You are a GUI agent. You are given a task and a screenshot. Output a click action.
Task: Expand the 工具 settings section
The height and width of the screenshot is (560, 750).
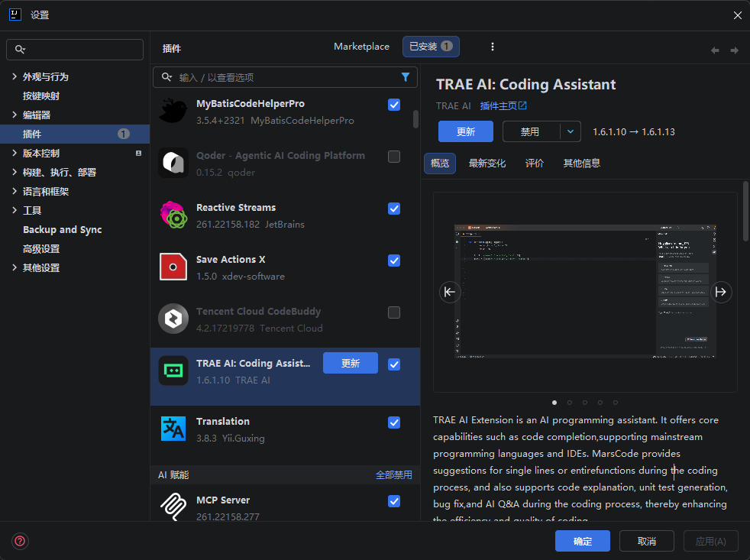coord(15,210)
